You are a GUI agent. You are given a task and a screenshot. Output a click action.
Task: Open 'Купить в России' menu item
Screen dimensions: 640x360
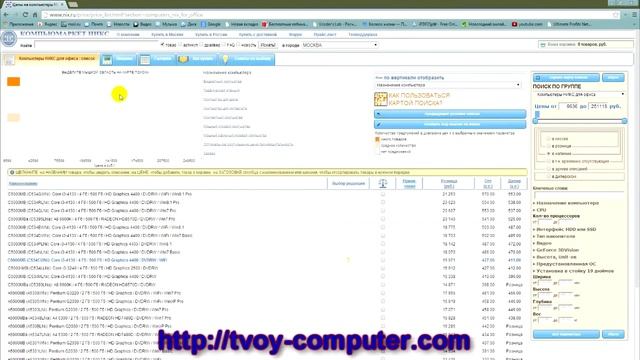click(211, 35)
